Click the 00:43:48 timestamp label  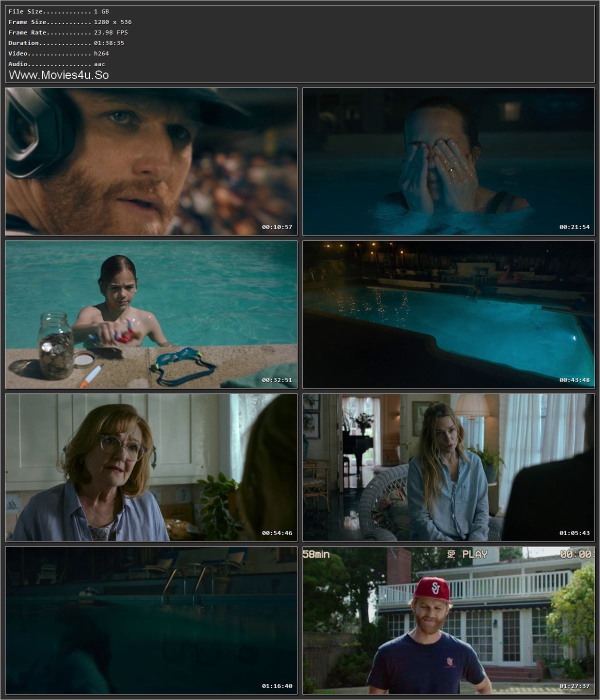click(575, 378)
